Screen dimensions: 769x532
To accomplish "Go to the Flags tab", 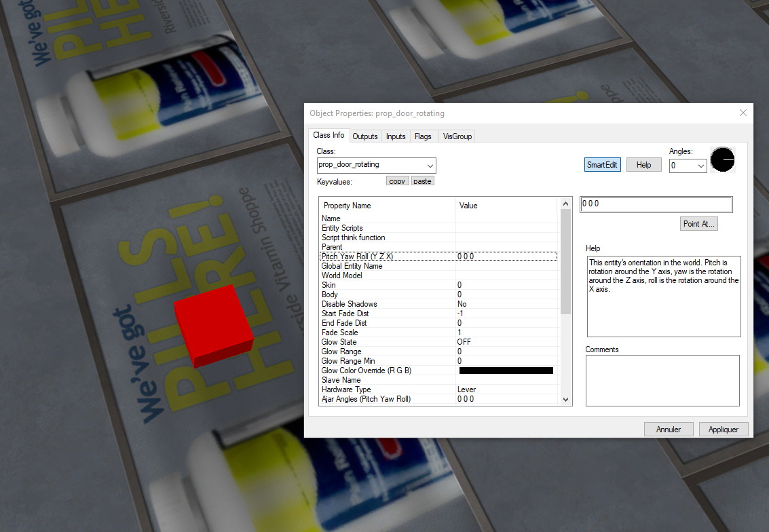I will 423,136.
